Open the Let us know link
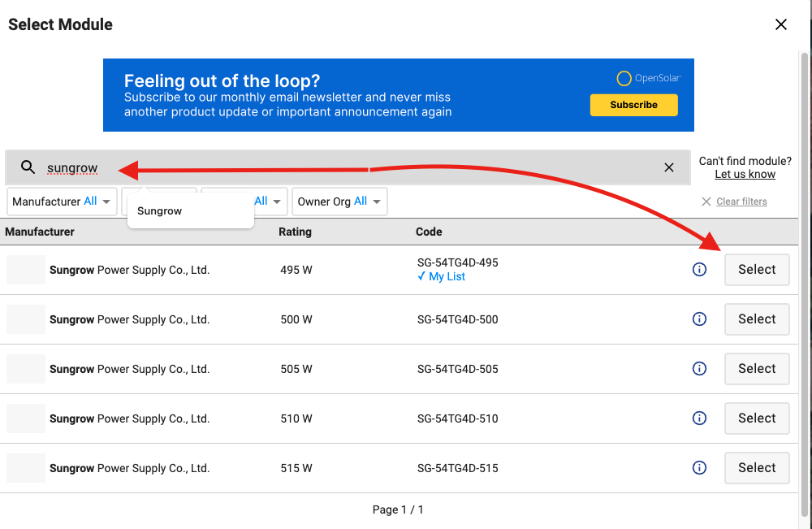Viewport: 812px width, 529px height. click(745, 175)
